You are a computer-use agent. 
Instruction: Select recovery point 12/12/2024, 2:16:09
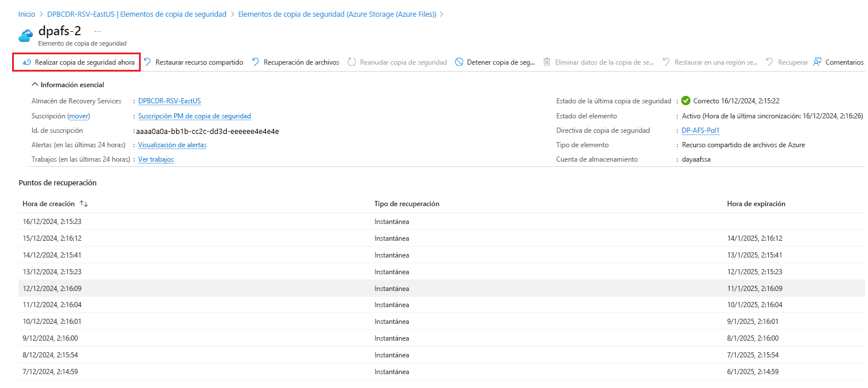[x=442, y=288]
